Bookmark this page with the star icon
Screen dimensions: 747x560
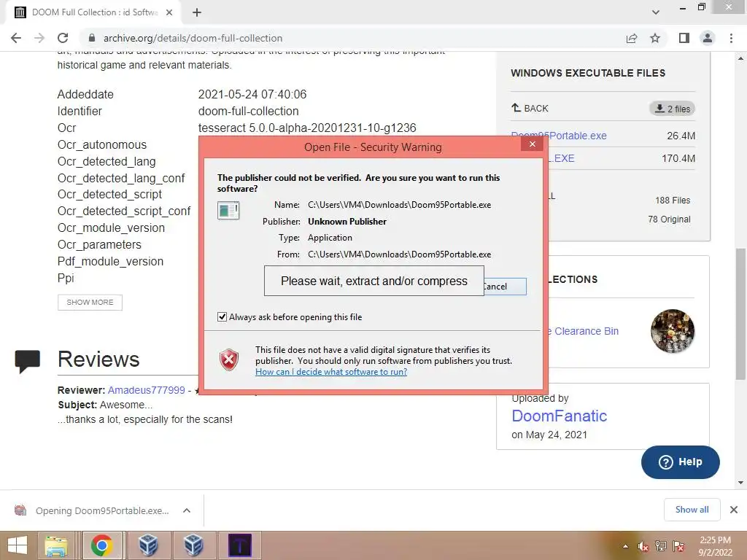click(x=655, y=38)
